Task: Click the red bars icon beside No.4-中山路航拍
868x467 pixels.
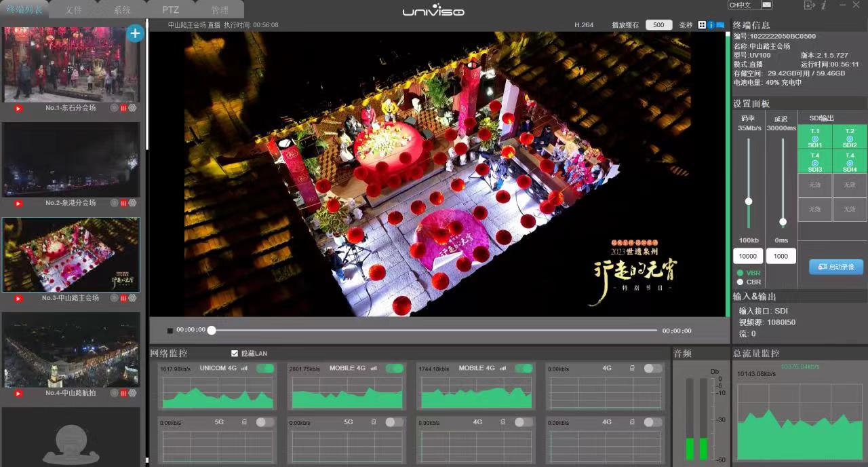Action: click(x=123, y=393)
